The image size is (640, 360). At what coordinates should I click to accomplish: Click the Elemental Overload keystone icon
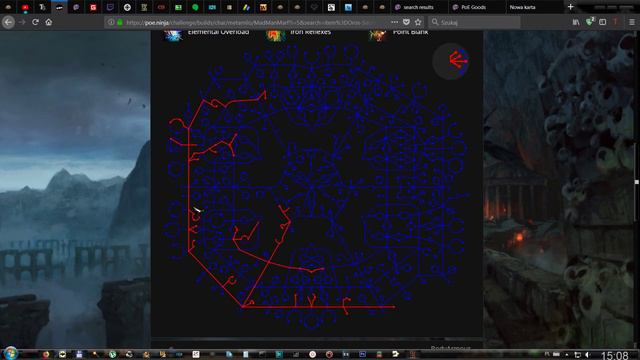(173, 36)
